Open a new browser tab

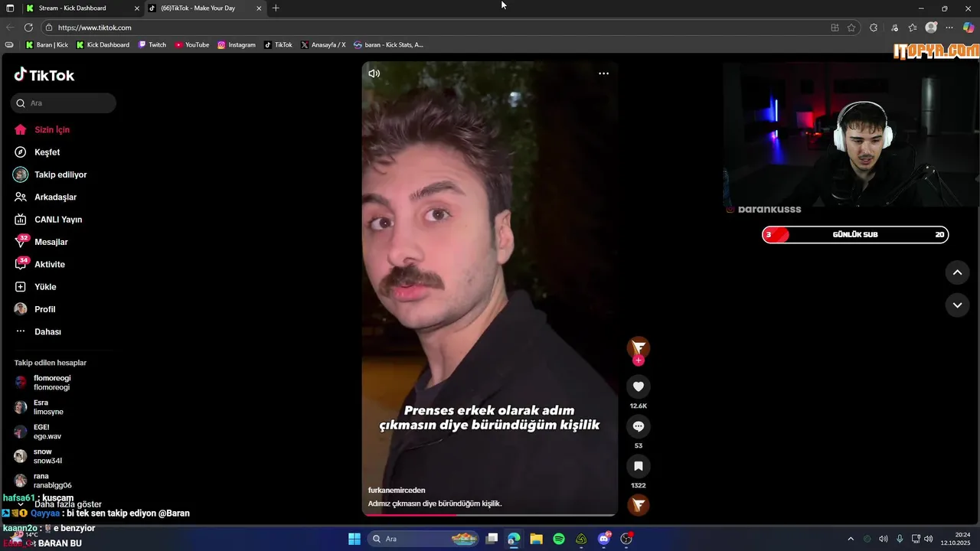pyautogui.click(x=276, y=8)
